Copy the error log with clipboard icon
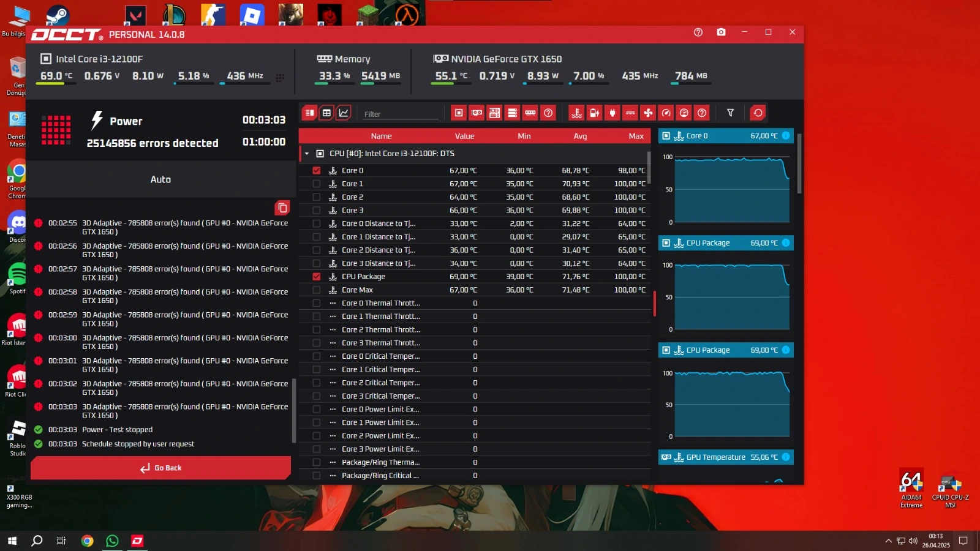 (x=282, y=208)
